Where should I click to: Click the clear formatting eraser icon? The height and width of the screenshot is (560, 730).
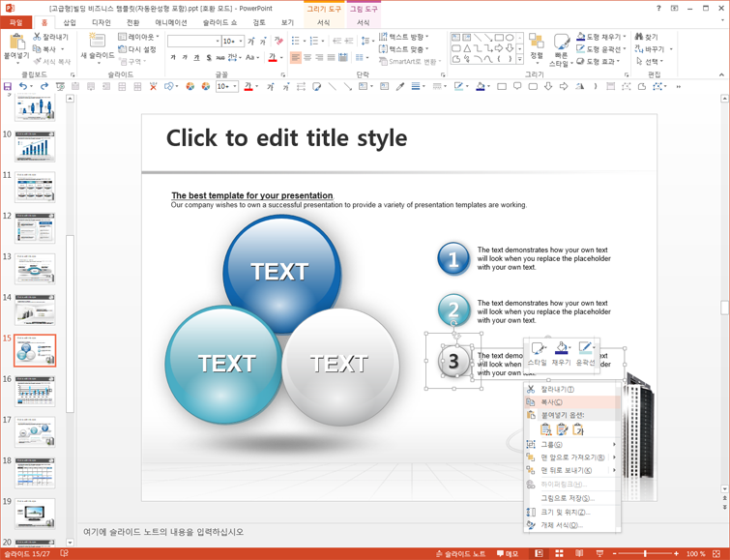pyautogui.click(x=278, y=41)
